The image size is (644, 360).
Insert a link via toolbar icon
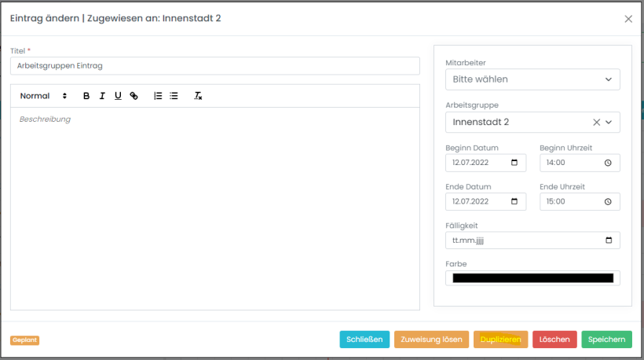(x=134, y=96)
